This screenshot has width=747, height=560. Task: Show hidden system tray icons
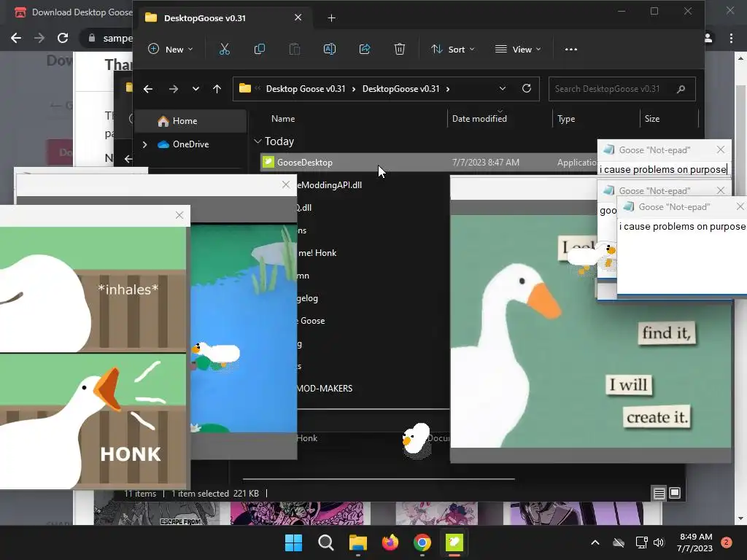[595, 542]
